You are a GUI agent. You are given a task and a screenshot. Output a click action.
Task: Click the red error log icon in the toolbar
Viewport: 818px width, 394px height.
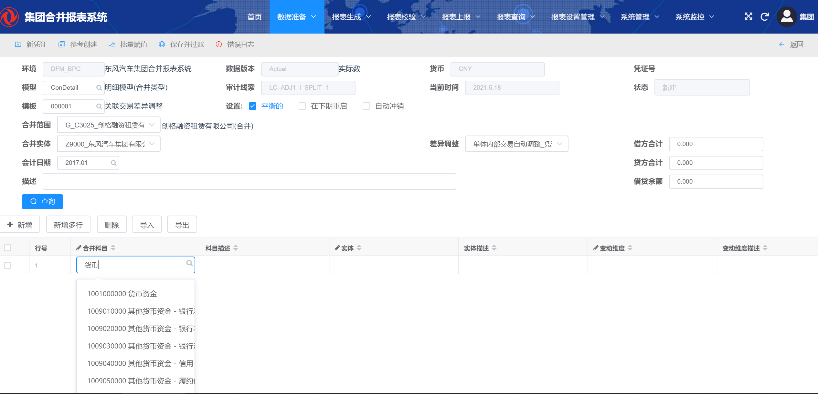[219, 45]
